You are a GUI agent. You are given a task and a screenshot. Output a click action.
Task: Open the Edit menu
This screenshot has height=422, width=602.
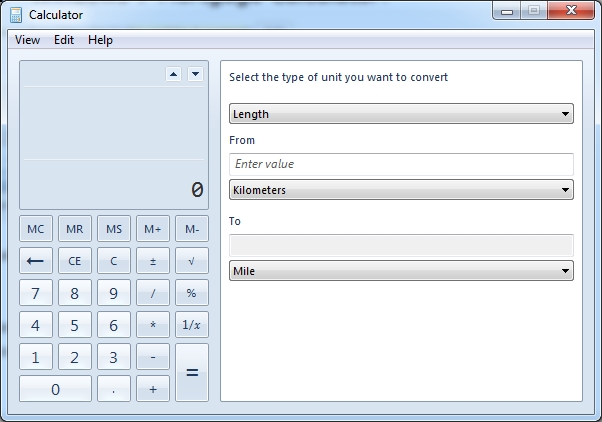tap(64, 40)
